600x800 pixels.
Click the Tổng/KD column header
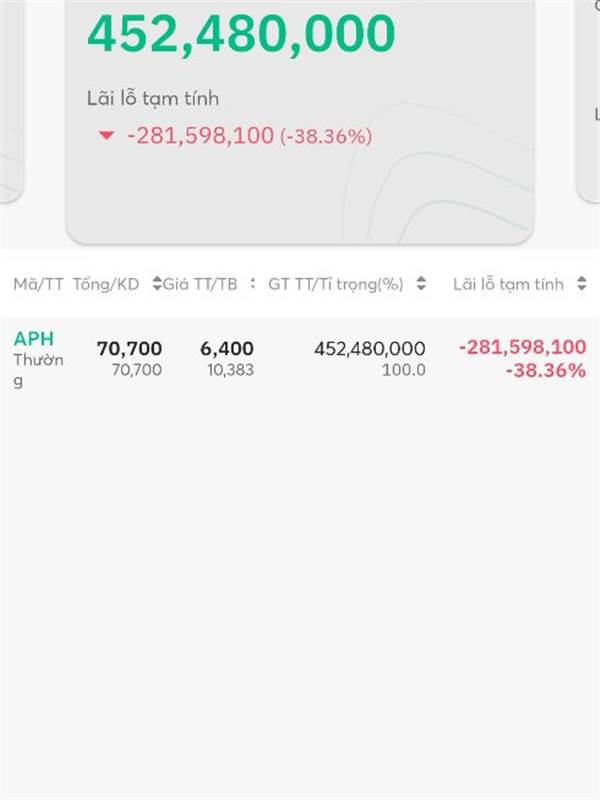point(106,284)
